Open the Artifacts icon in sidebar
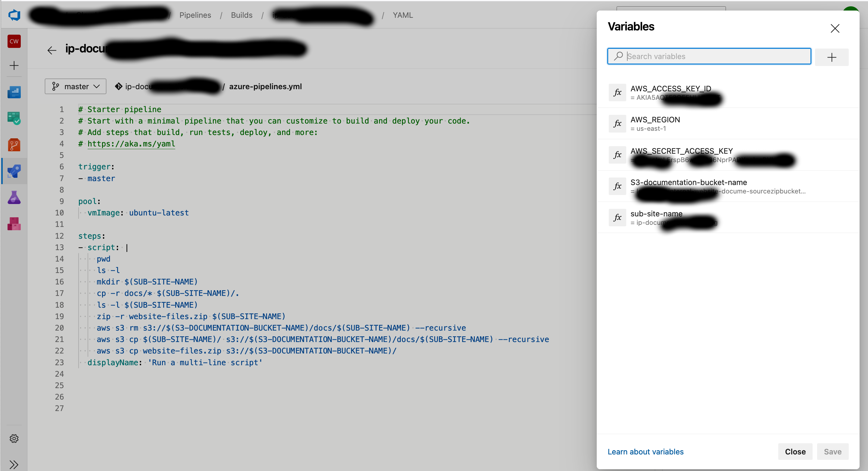868x471 pixels. [14, 224]
